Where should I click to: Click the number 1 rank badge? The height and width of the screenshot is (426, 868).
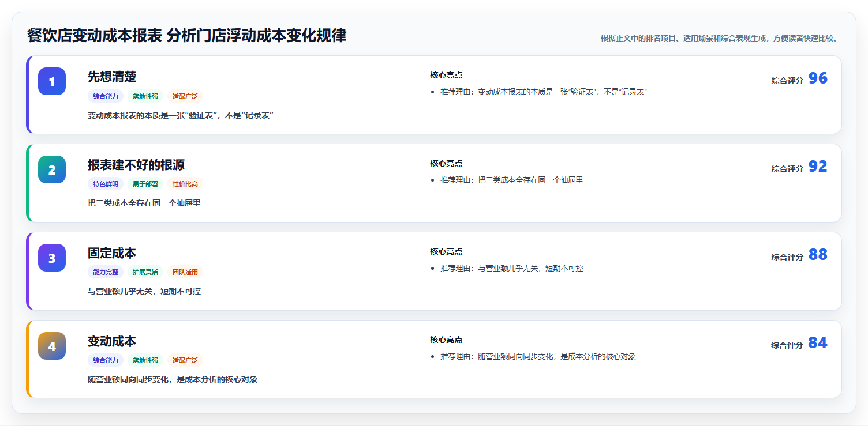(x=52, y=81)
